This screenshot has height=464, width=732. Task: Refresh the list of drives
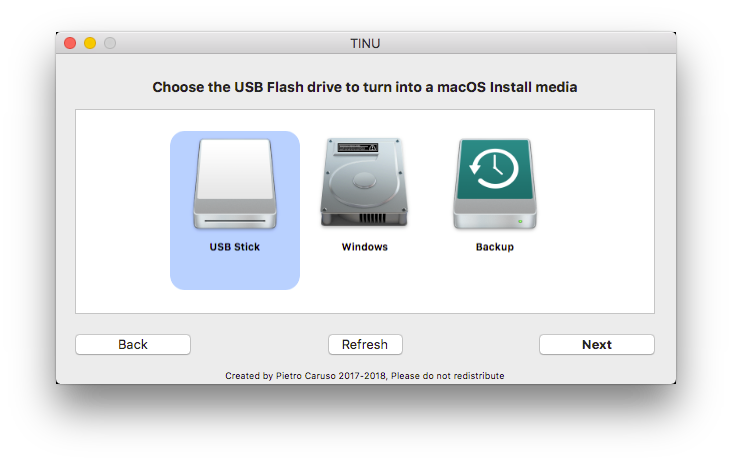[365, 344]
